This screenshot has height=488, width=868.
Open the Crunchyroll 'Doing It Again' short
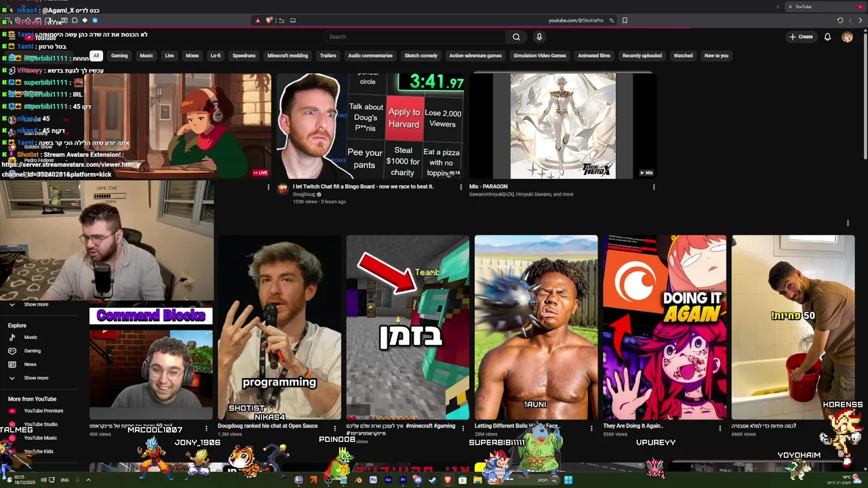click(665, 327)
